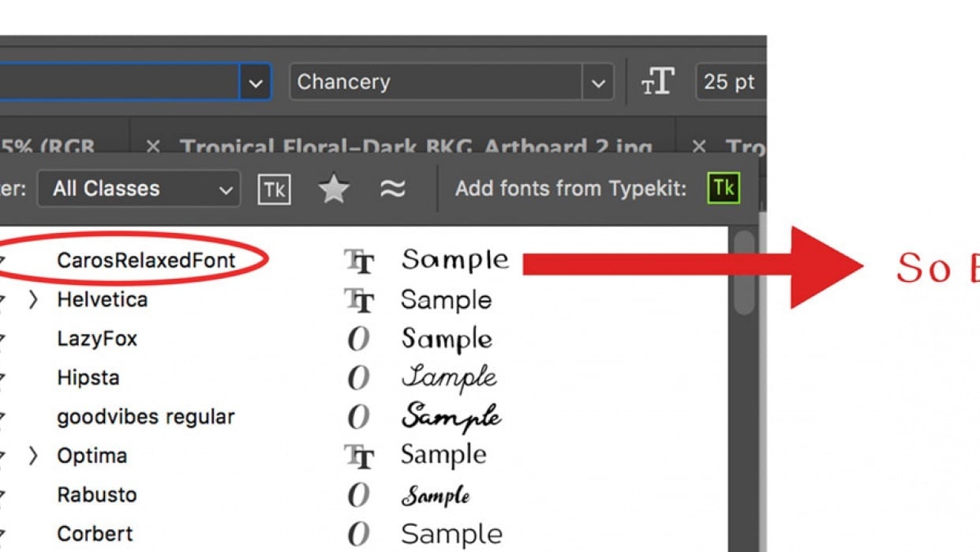Click the Sample preview for Optima
The width and height of the screenshot is (980, 552).
[443, 455]
